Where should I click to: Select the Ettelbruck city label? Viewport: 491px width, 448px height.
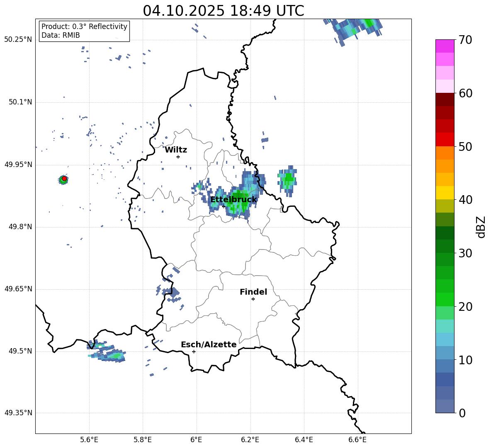[x=233, y=199]
